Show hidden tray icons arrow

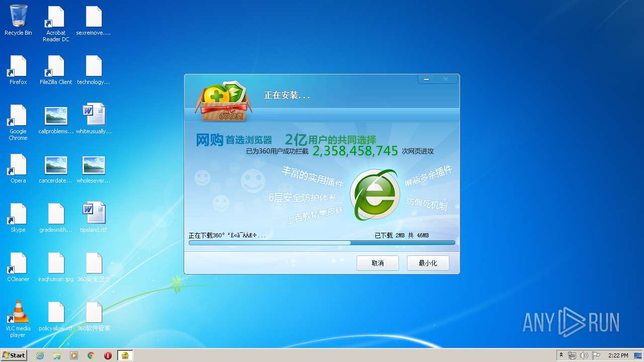click(561, 355)
